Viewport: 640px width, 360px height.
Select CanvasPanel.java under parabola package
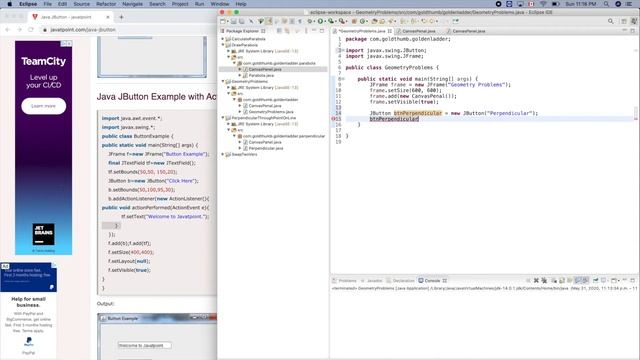click(x=265, y=69)
